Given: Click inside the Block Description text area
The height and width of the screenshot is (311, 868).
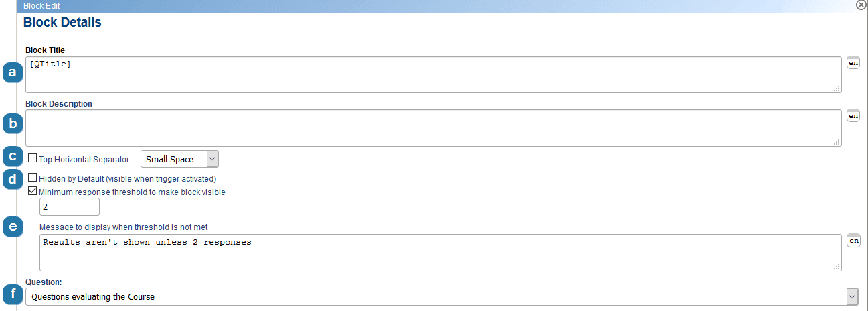Looking at the screenshot, I should point(433,127).
